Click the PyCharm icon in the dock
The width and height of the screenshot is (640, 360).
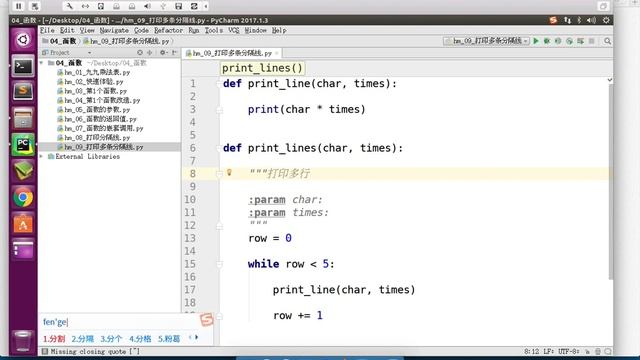(23, 144)
